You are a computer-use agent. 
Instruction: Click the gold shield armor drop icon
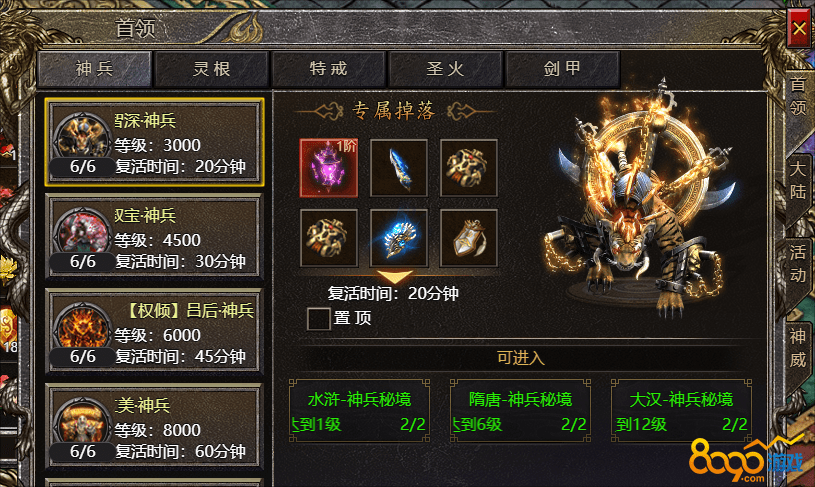pos(469,238)
